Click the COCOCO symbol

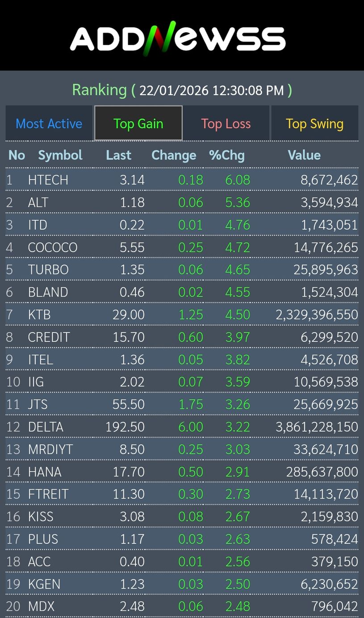pyautogui.click(x=53, y=247)
